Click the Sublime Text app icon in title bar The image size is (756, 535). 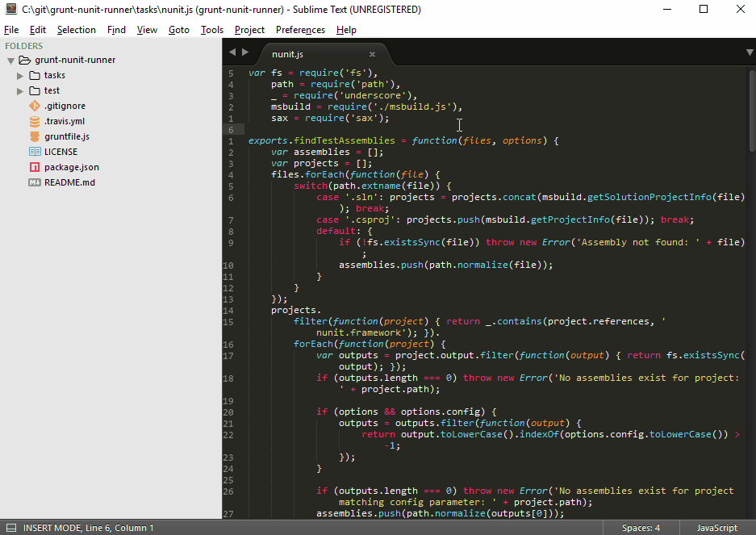pos(10,9)
